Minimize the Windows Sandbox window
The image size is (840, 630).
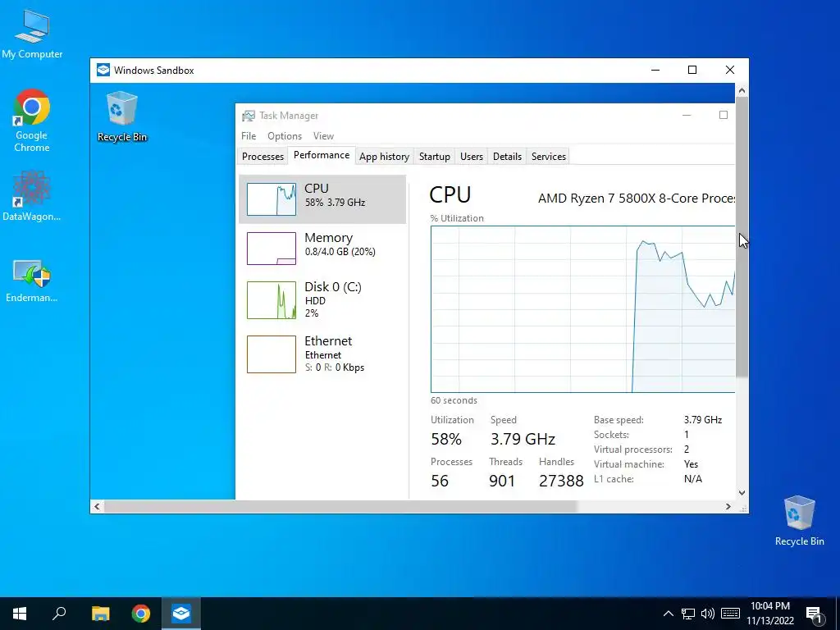tap(655, 71)
